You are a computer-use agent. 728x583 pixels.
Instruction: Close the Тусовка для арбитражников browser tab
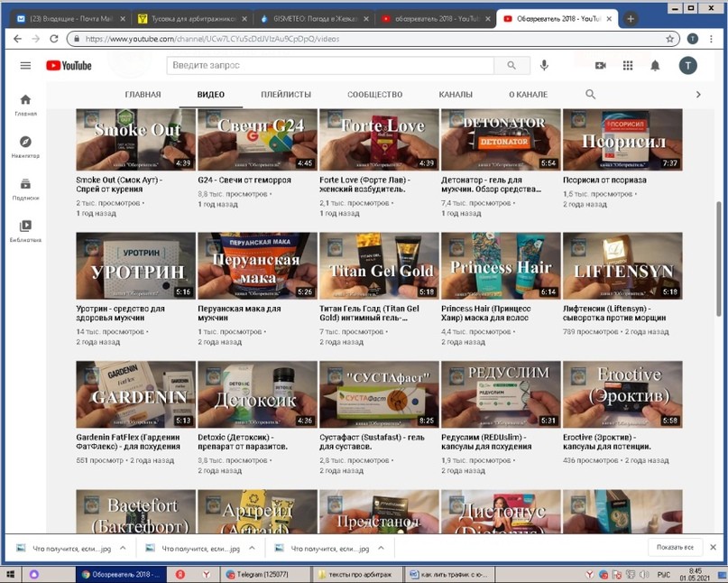[x=244, y=19]
